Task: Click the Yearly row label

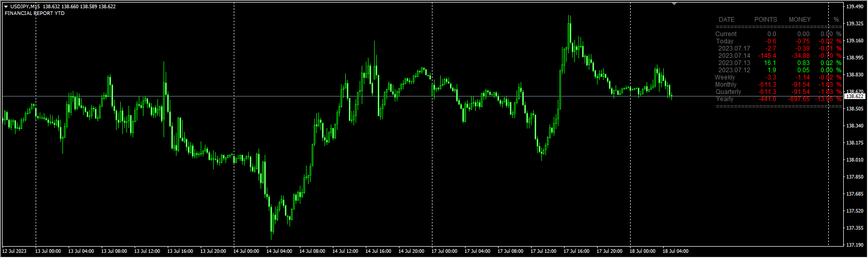Action: pos(725,99)
